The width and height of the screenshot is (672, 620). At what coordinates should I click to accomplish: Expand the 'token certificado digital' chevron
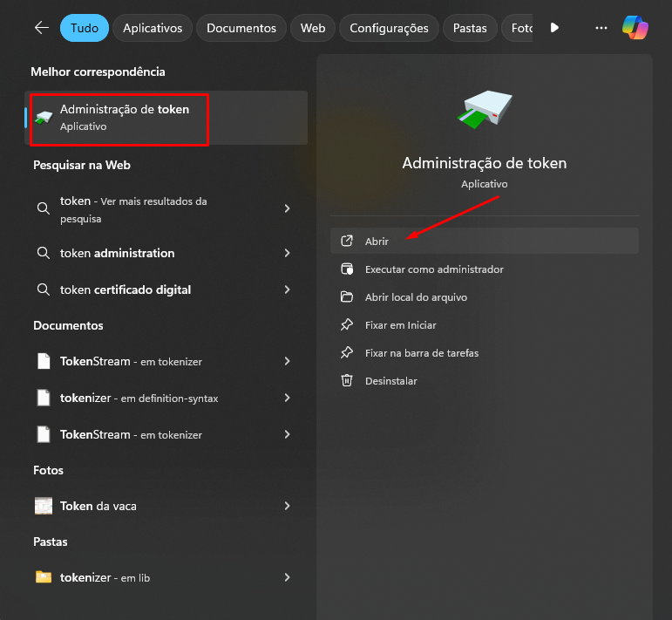287,290
